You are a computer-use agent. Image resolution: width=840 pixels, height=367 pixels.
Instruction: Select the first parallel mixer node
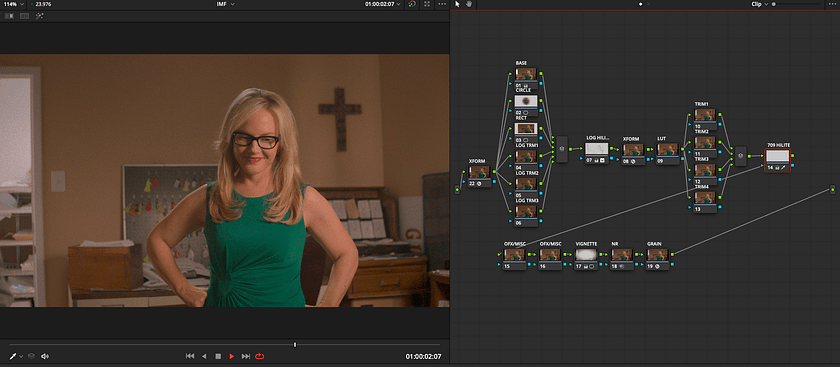coord(562,150)
